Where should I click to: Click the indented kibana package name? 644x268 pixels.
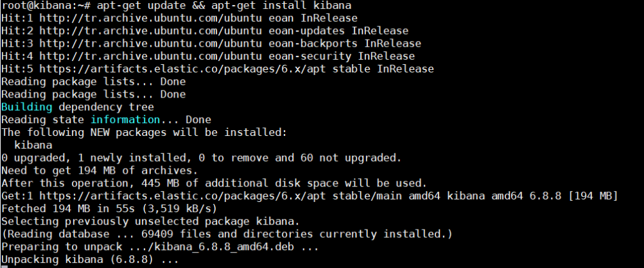coord(33,146)
